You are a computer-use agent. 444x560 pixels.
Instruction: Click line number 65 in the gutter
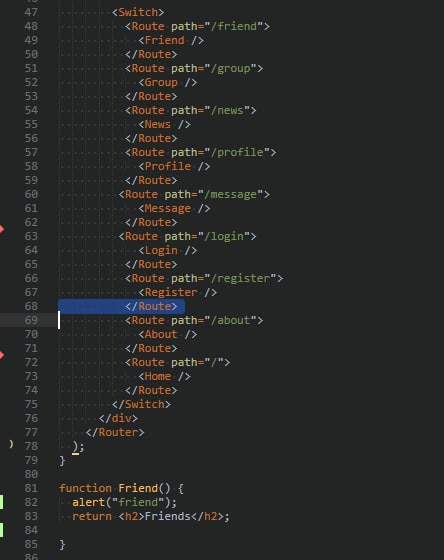coord(31,264)
